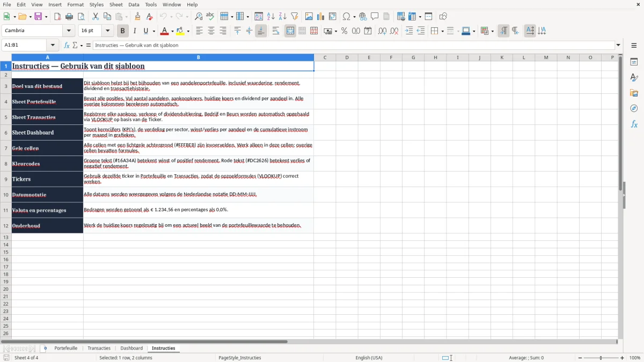644x362 pixels.
Task: Align cell content to bottom
Action: tap(261, 31)
